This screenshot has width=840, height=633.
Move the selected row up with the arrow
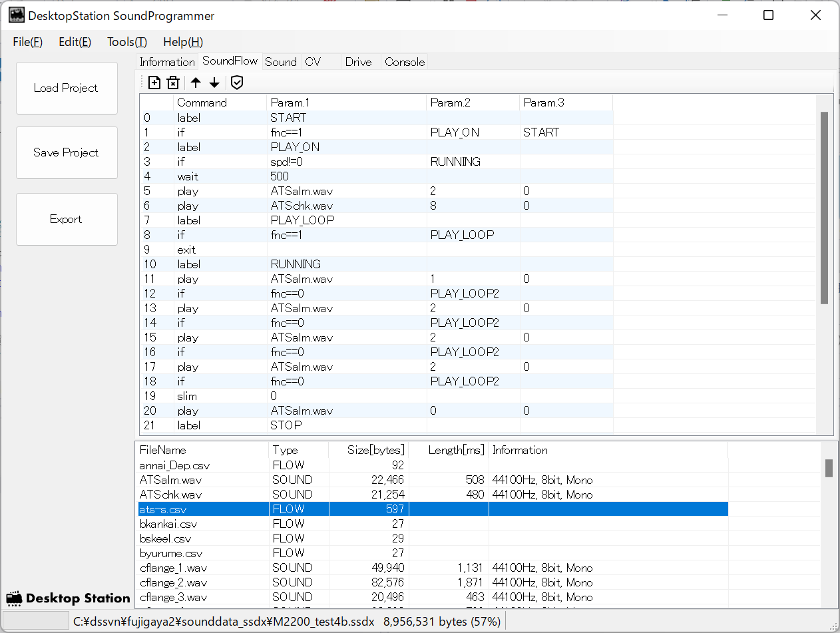196,83
